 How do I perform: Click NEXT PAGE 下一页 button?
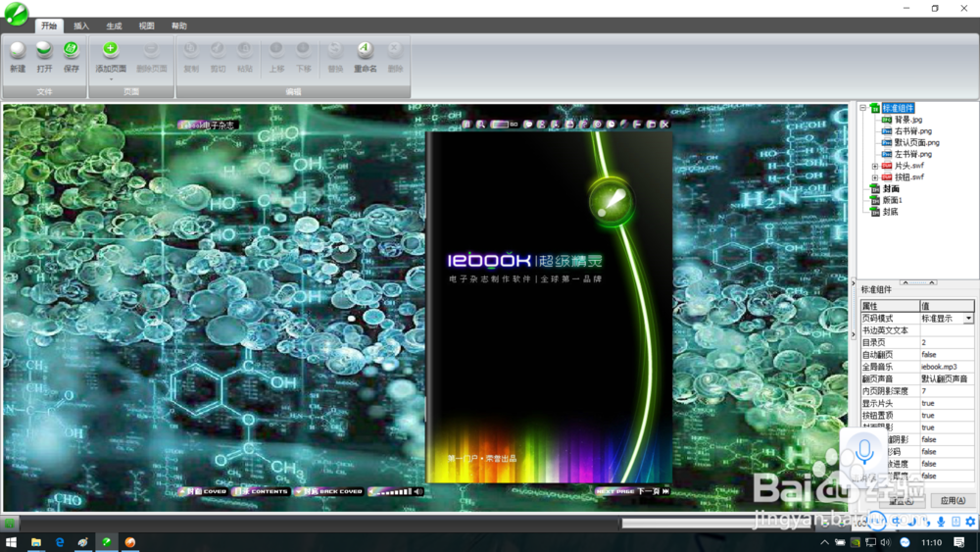click(632, 491)
